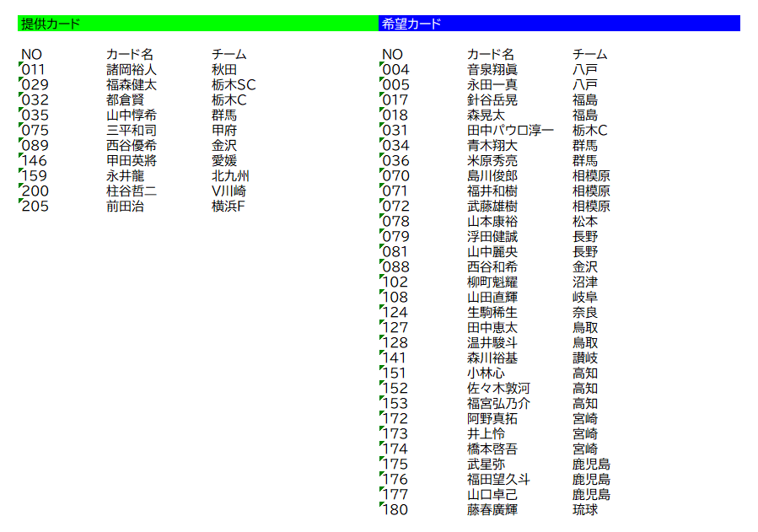Select team cell V川崎
The height and width of the screenshot is (532, 758).
(228, 191)
